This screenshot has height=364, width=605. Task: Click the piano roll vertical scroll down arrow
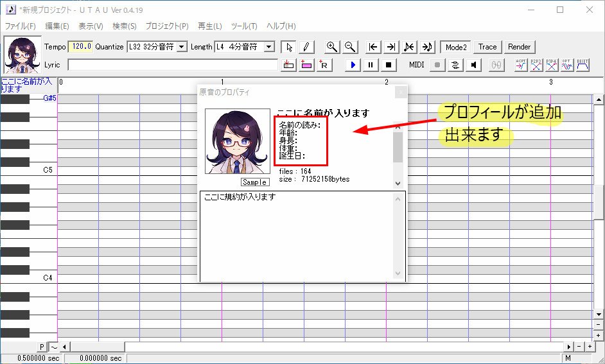pyautogui.click(x=599, y=315)
